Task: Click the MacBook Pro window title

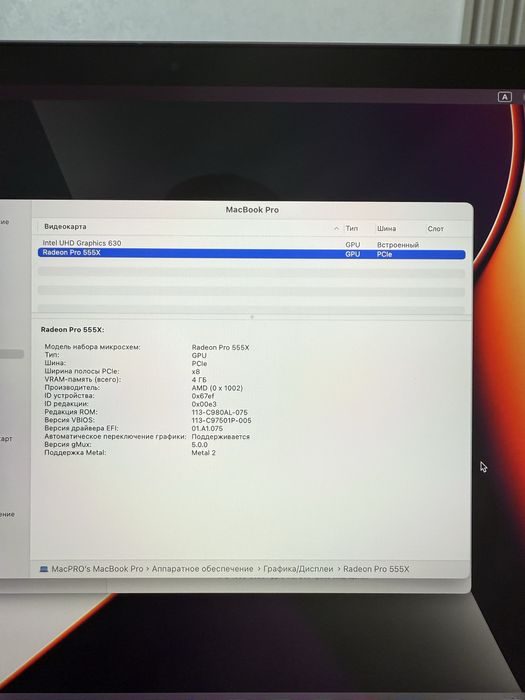Action: [x=252, y=209]
